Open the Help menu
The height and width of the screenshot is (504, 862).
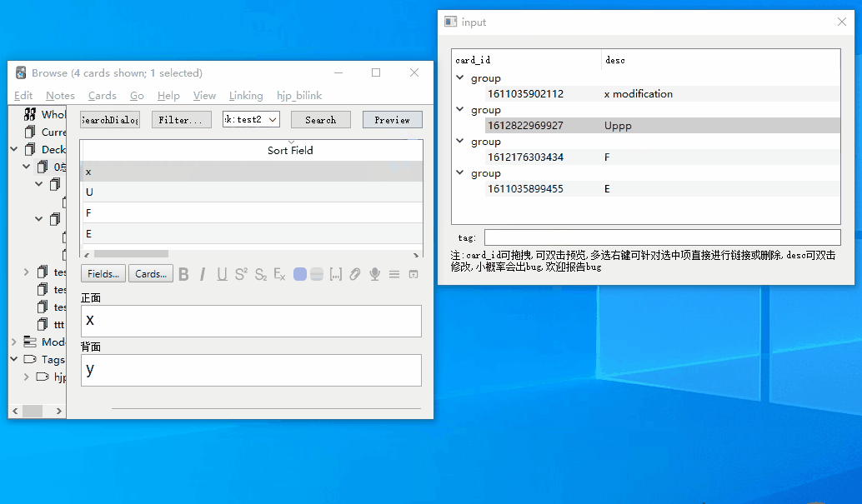[x=168, y=96]
